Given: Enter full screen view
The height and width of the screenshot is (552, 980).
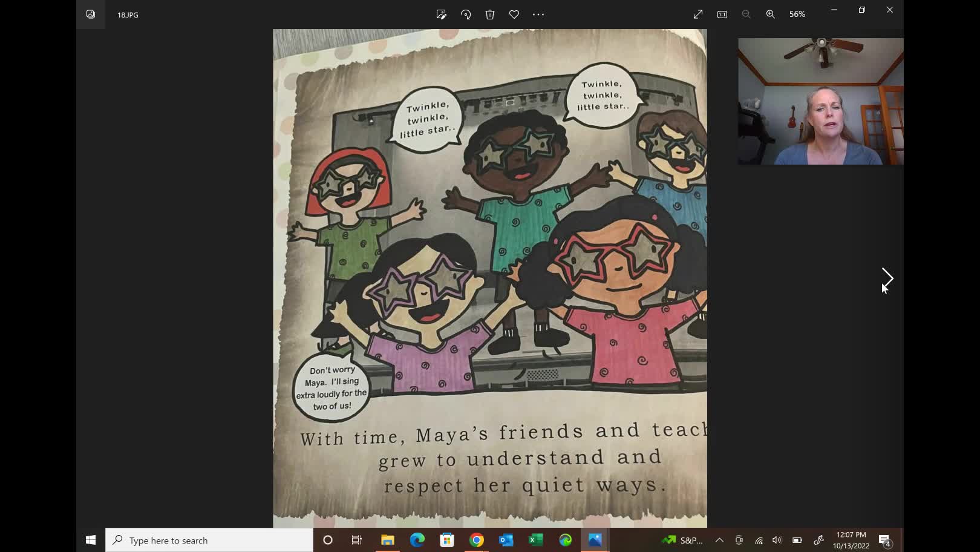Looking at the screenshot, I should tap(698, 15).
